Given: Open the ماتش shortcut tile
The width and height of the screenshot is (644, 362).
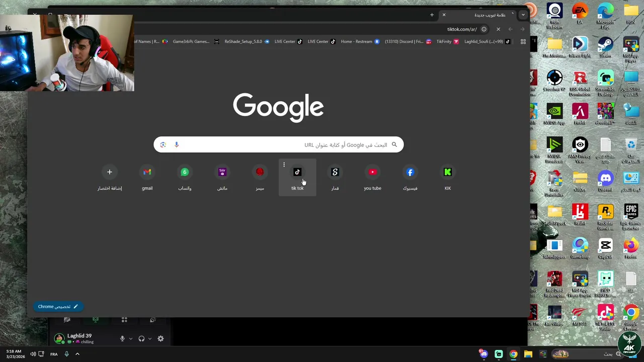Looking at the screenshot, I should click(222, 177).
